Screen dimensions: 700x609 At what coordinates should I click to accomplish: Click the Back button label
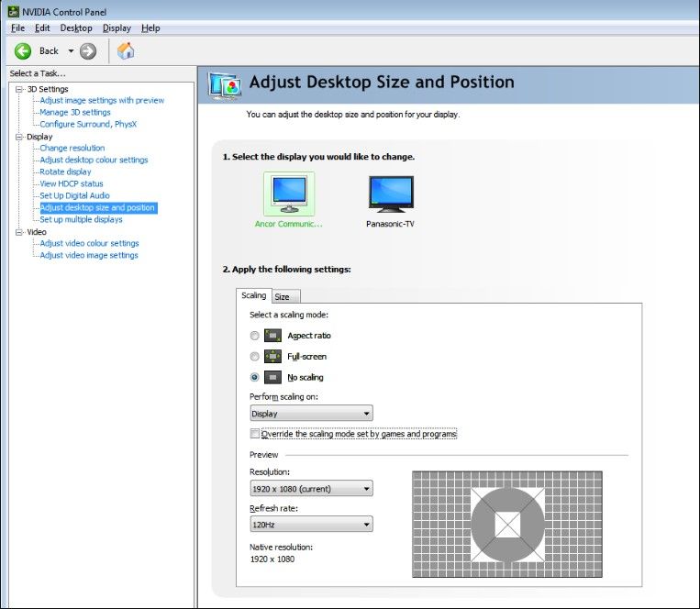[x=49, y=50]
